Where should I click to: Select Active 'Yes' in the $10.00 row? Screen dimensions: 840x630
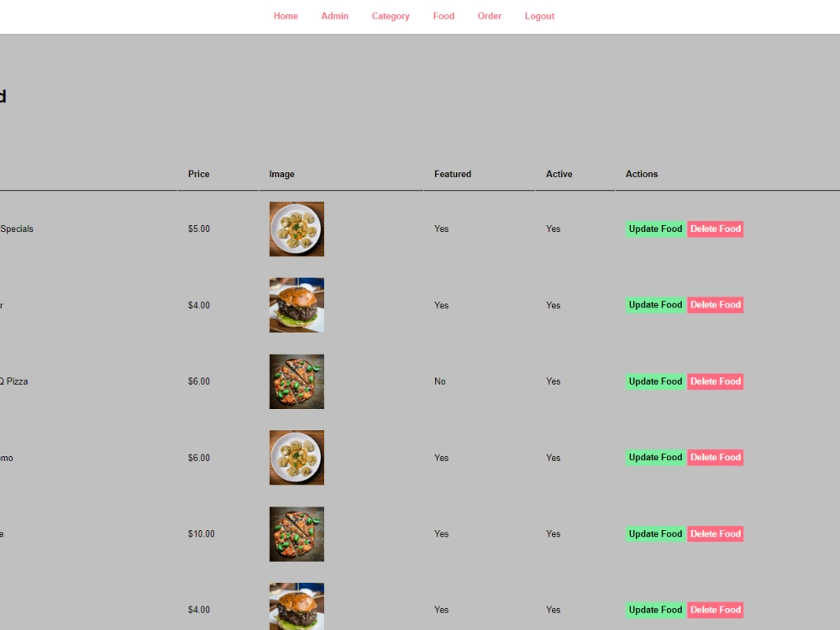pyautogui.click(x=553, y=534)
